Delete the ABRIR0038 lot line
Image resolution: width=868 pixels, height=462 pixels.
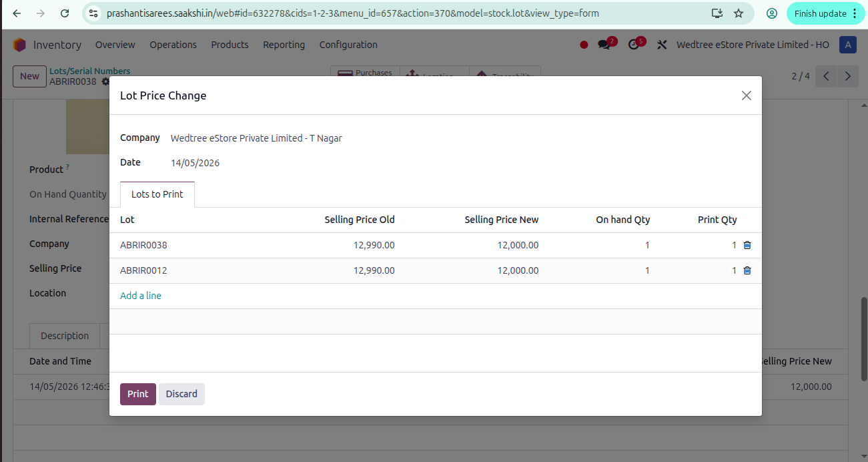point(747,245)
